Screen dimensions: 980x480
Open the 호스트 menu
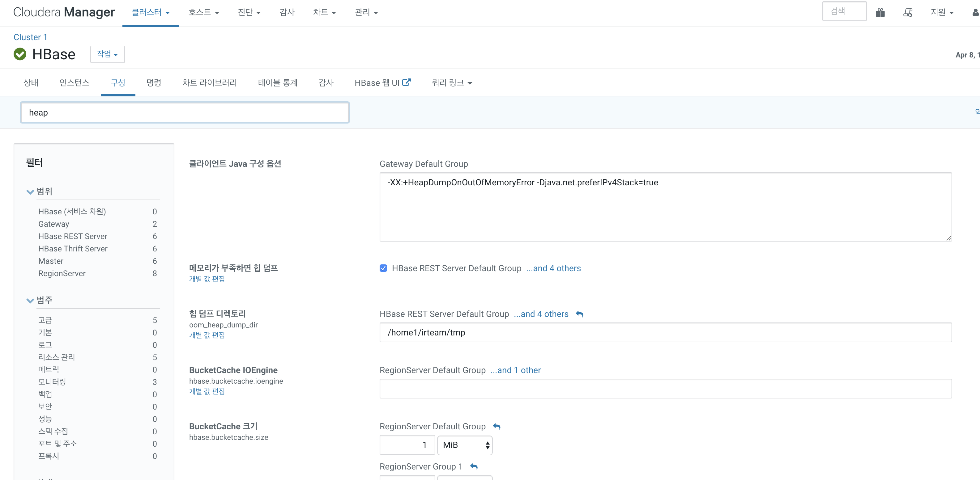pos(203,13)
